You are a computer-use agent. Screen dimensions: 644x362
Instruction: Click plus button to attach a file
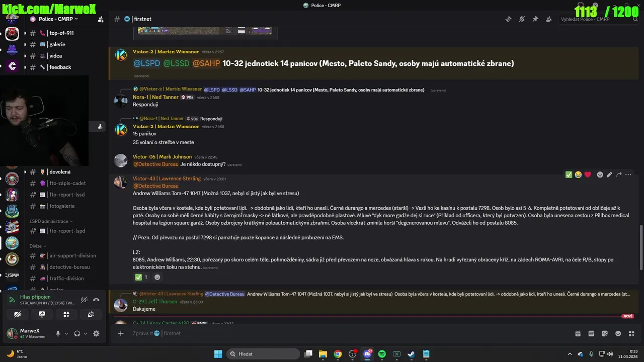pyautogui.click(x=121, y=333)
